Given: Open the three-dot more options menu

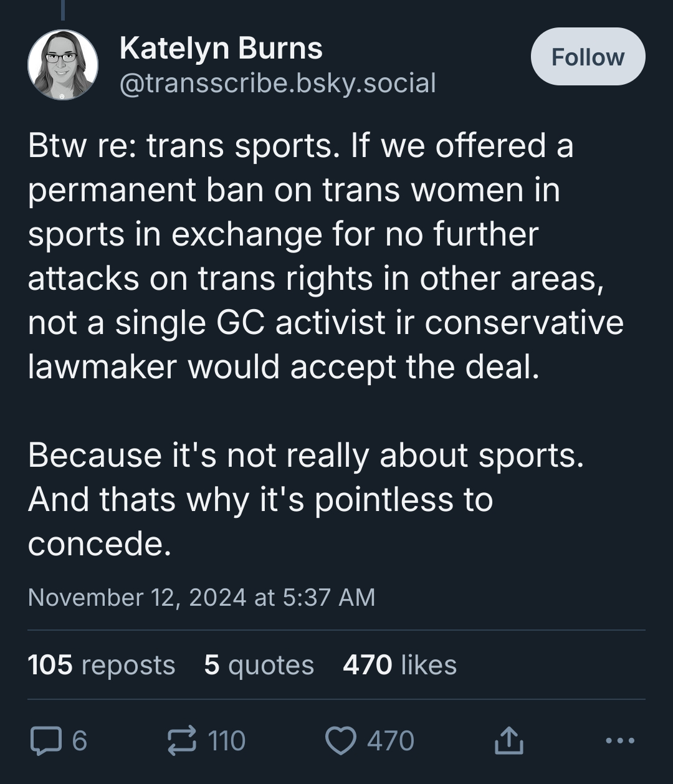Looking at the screenshot, I should [x=620, y=741].
